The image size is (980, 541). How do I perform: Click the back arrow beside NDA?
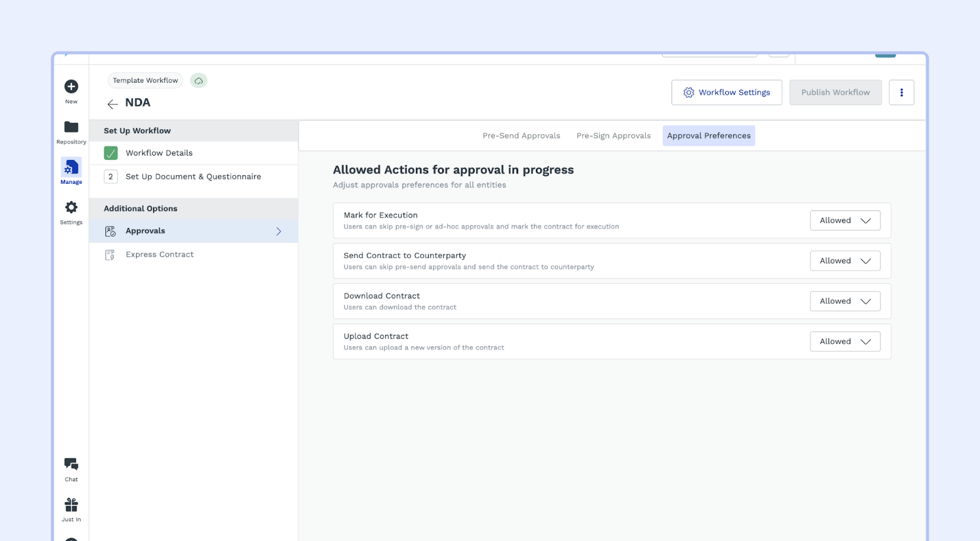pos(112,104)
